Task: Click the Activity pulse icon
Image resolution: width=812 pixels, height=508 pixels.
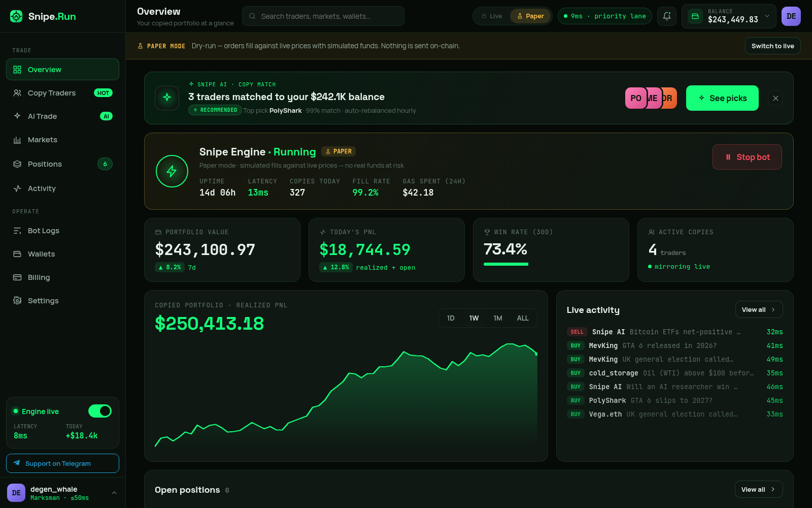Action: [17, 188]
